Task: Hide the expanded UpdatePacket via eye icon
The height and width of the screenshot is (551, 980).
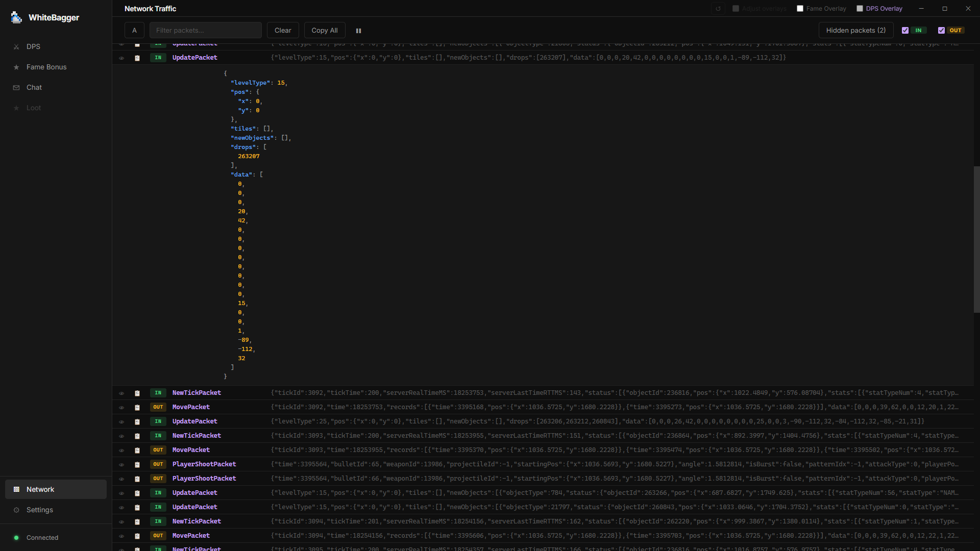Action: pyautogui.click(x=121, y=58)
